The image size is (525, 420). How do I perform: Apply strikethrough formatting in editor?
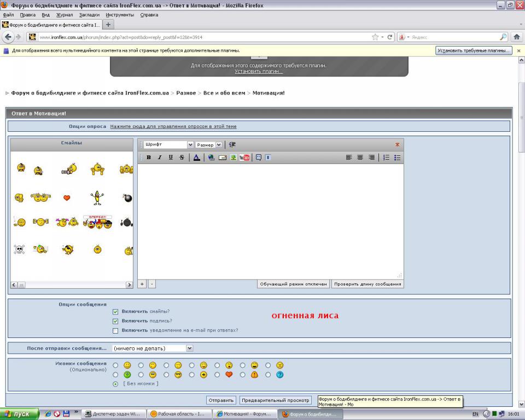point(182,157)
